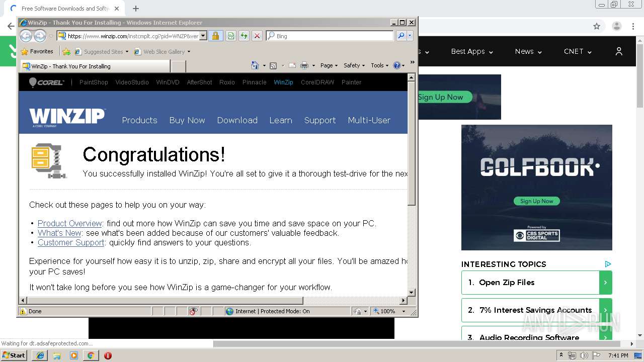Click the red Opera taskbar icon
Image resolution: width=644 pixels, height=362 pixels.
click(108, 355)
